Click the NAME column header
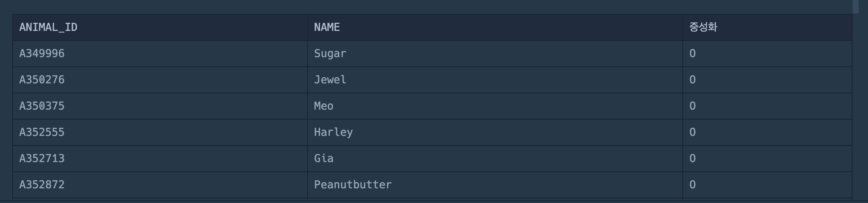The height and width of the screenshot is (203, 868). (x=495, y=27)
